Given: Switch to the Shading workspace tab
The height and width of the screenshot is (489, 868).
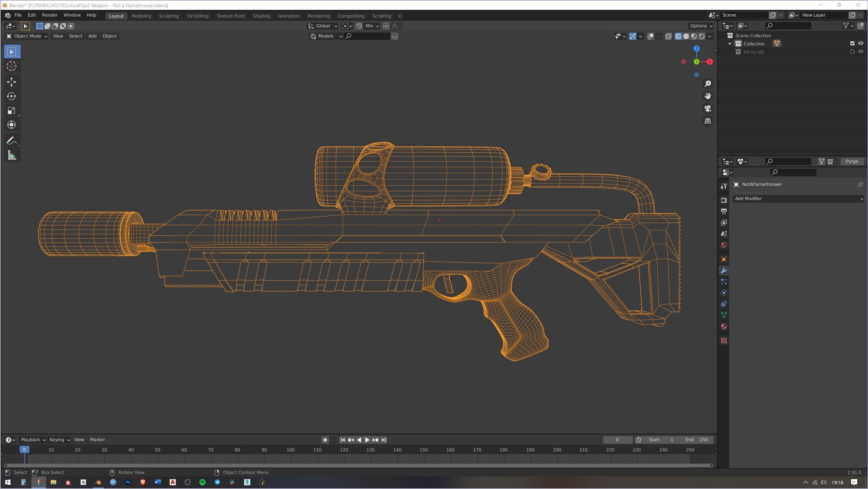Looking at the screenshot, I should point(261,16).
